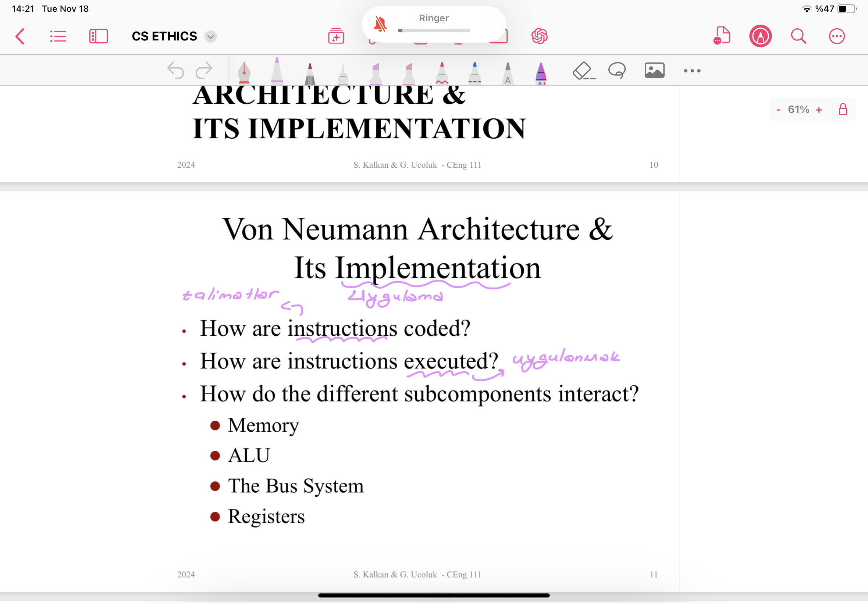Decrease zoom with the minus button

tap(778, 110)
